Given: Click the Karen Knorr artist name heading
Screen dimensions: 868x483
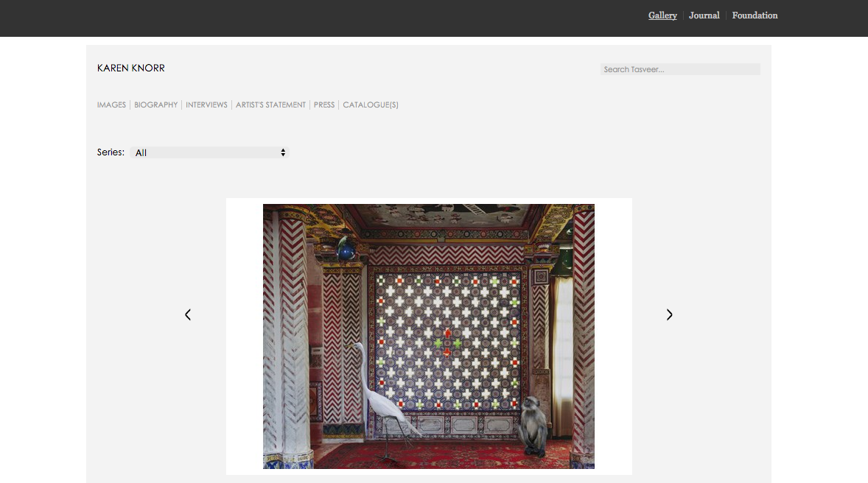Looking at the screenshot, I should tap(131, 68).
